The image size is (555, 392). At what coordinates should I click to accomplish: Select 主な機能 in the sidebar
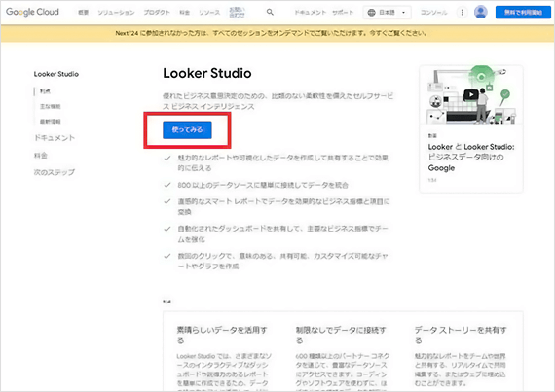[50, 106]
